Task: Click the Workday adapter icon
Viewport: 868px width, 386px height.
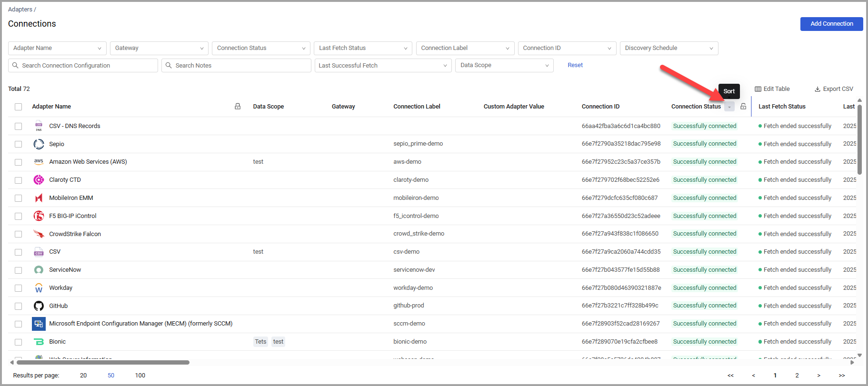Action: (39, 288)
